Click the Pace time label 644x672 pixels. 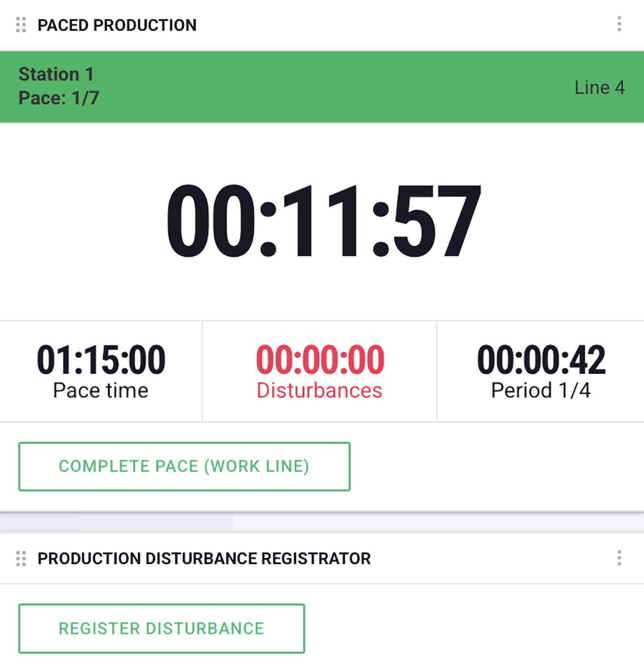click(x=101, y=390)
